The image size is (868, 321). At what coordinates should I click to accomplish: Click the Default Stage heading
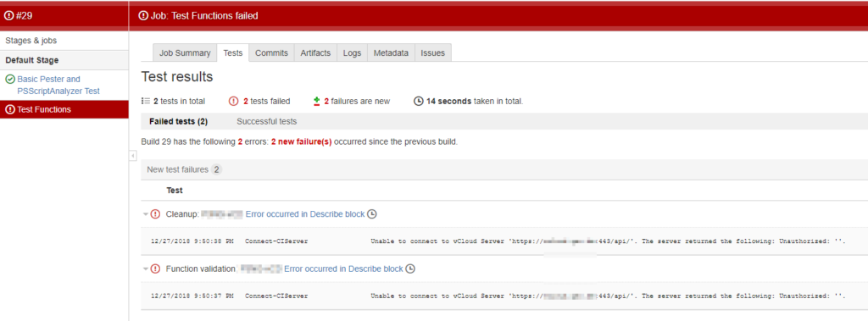click(32, 60)
